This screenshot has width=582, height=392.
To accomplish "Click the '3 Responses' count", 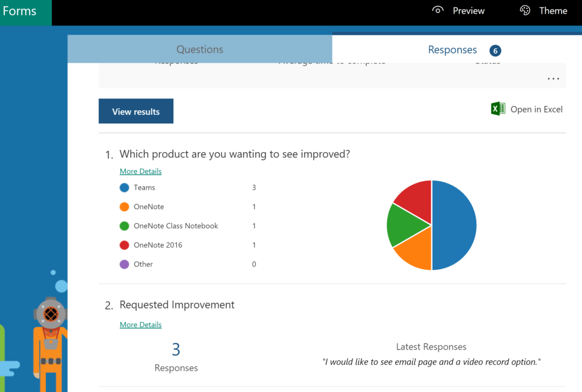I will [176, 357].
